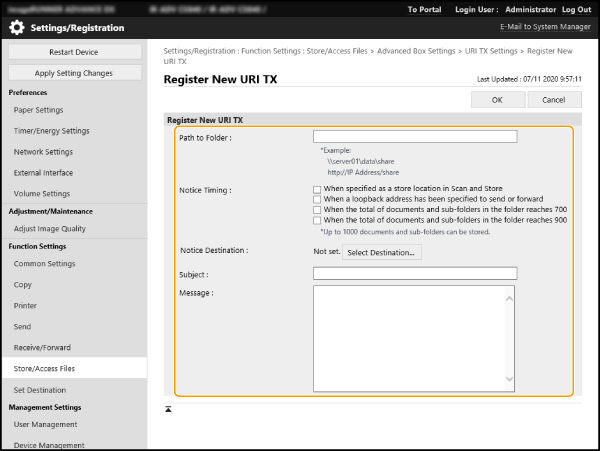This screenshot has width=600, height=451.
Task: Focus the Subject text field
Action: pos(414,273)
